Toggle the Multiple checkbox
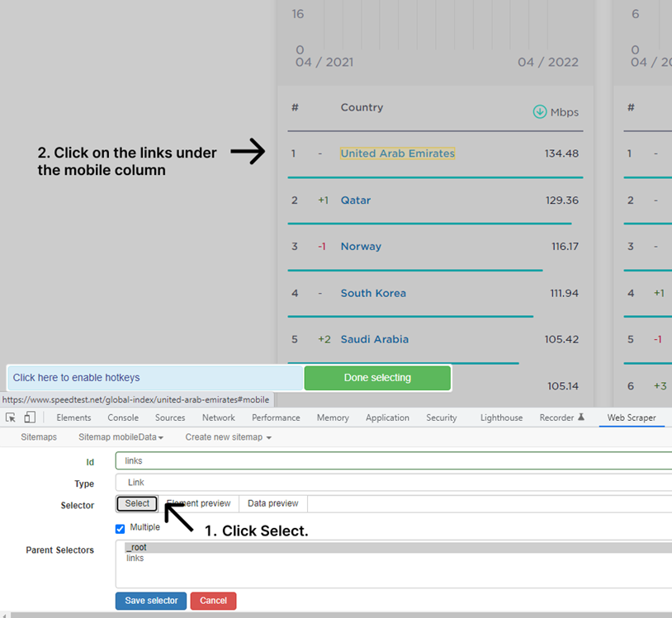Screen dimensions: 672x618 [x=120, y=529]
